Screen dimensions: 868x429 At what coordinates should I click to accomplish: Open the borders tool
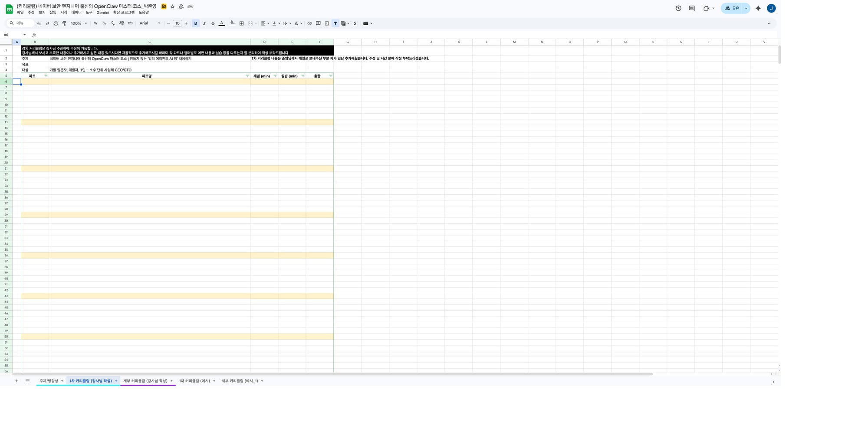242,23
